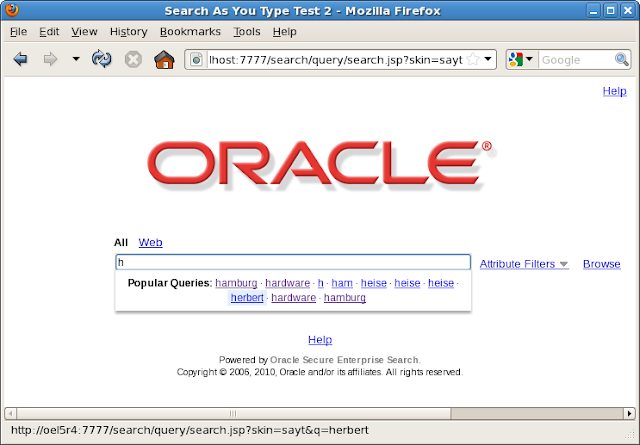
Task: Choose hardware in the second suggestion row
Action: pos(293,298)
